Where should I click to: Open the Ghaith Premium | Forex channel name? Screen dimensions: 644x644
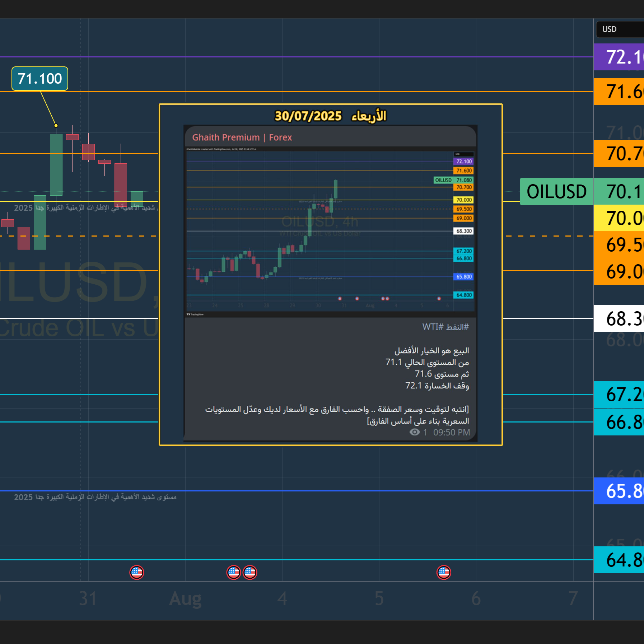click(x=242, y=137)
